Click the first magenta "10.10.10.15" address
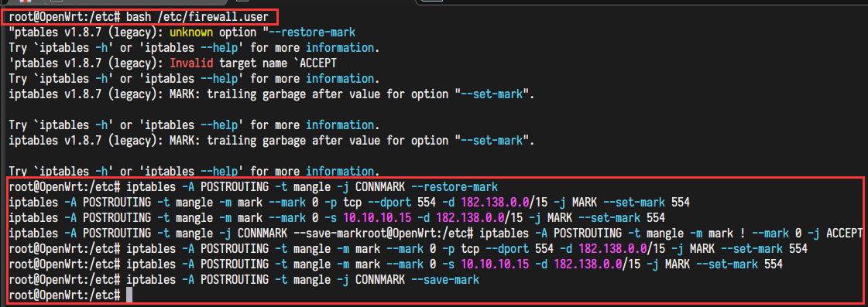Image resolution: width=868 pixels, height=307 pixels. pyautogui.click(x=377, y=218)
